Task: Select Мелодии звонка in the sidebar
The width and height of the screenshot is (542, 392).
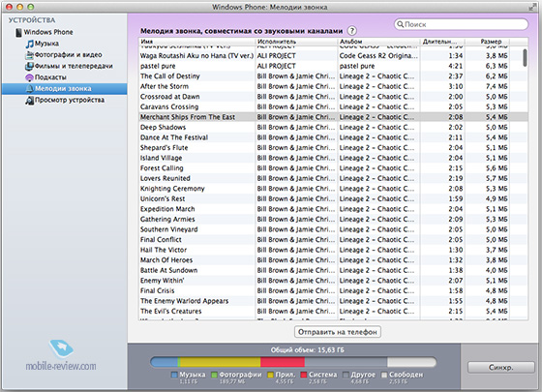Action: pos(64,89)
